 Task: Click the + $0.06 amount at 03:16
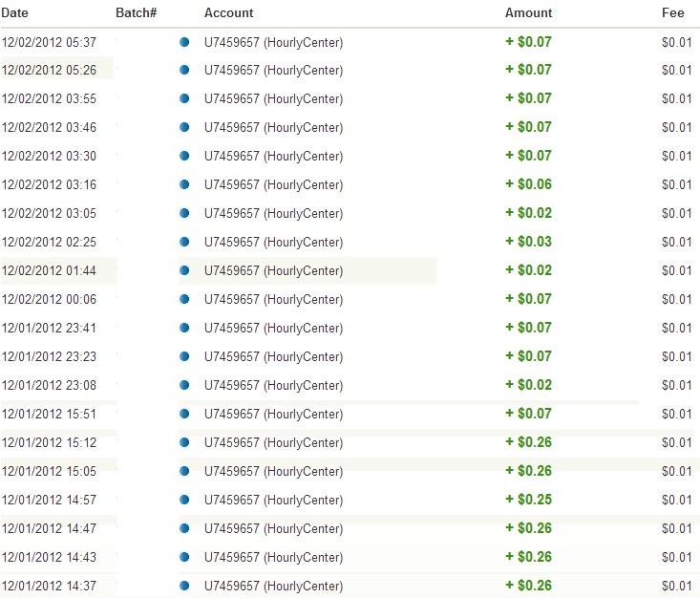click(528, 184)
